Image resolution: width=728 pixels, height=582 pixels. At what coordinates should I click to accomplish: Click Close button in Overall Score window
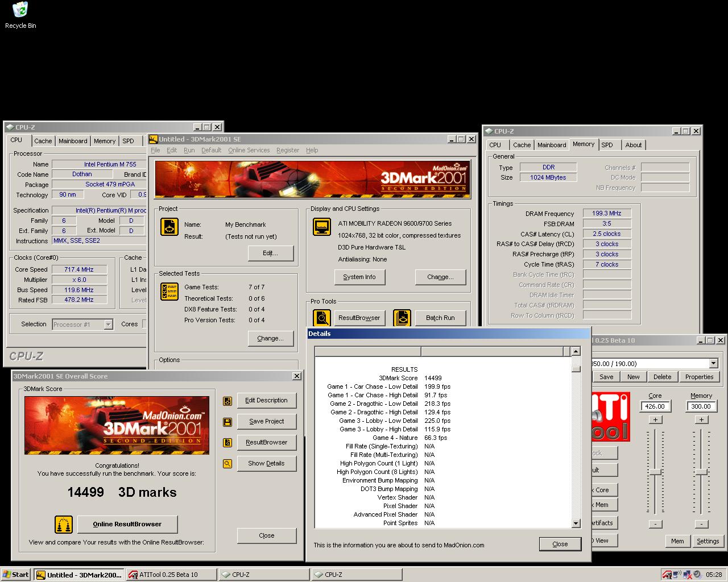[267, 535]
